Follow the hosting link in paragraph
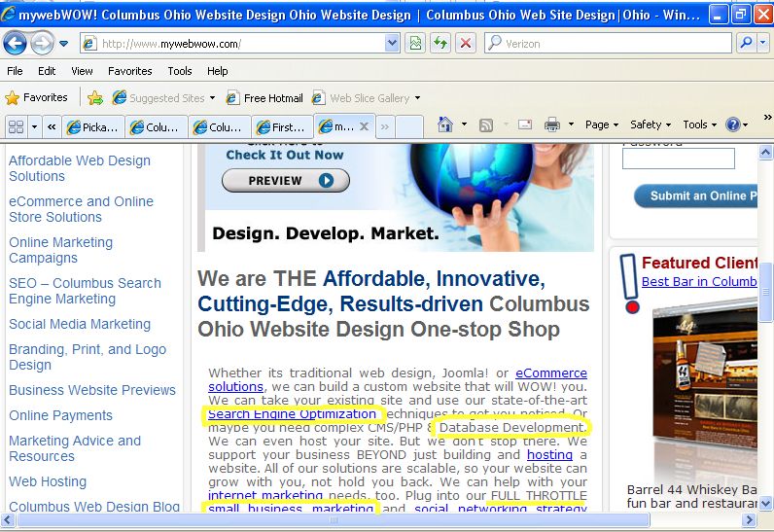 (549, 454)
